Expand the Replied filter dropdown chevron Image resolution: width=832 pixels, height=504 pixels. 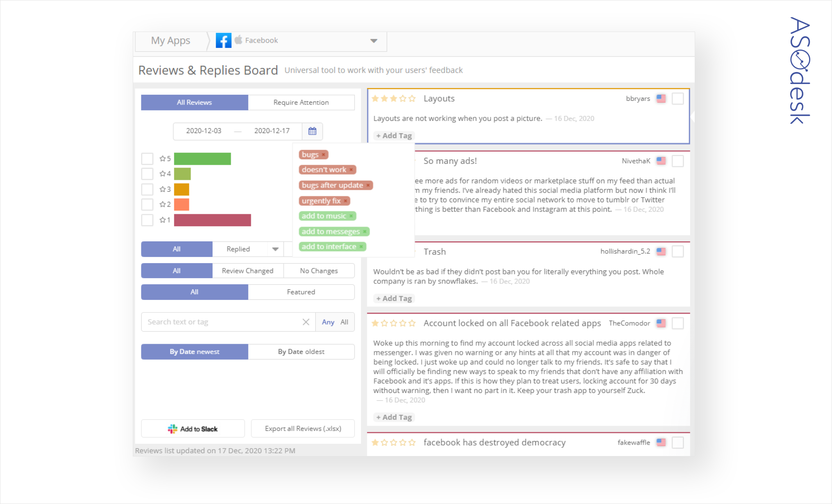(275, 249)
